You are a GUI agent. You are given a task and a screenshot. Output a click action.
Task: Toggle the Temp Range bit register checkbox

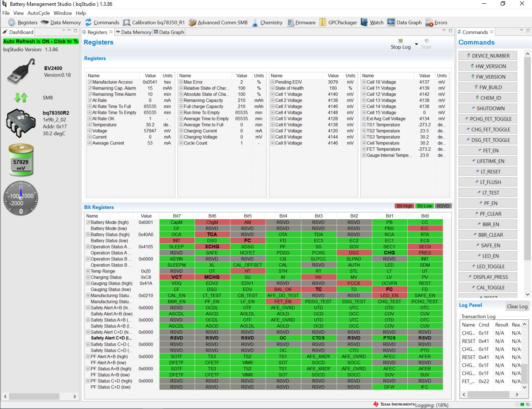pos(88,271)
